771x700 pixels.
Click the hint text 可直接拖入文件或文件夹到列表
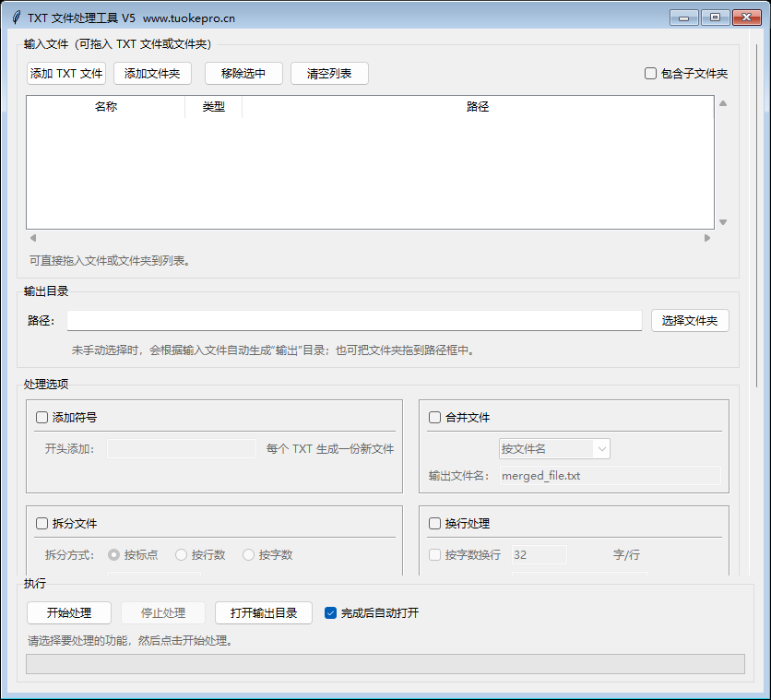[x=110, y=260]
